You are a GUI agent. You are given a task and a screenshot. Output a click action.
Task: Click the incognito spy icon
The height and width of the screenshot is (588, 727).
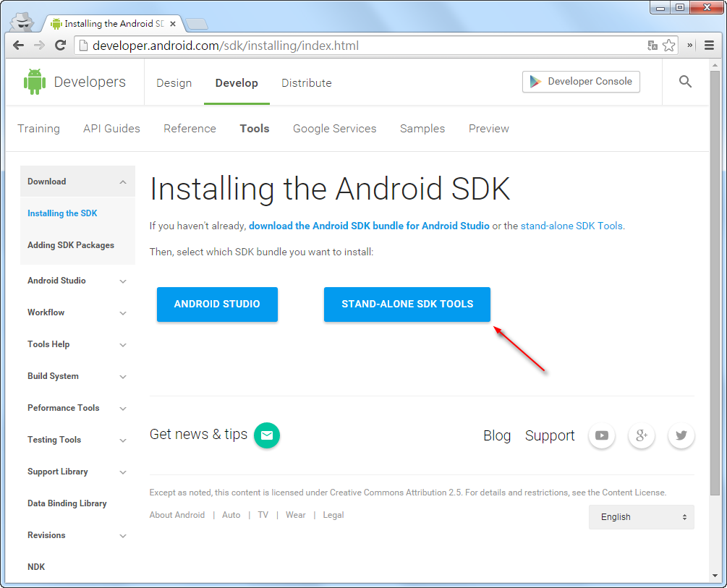coord(22,21)
